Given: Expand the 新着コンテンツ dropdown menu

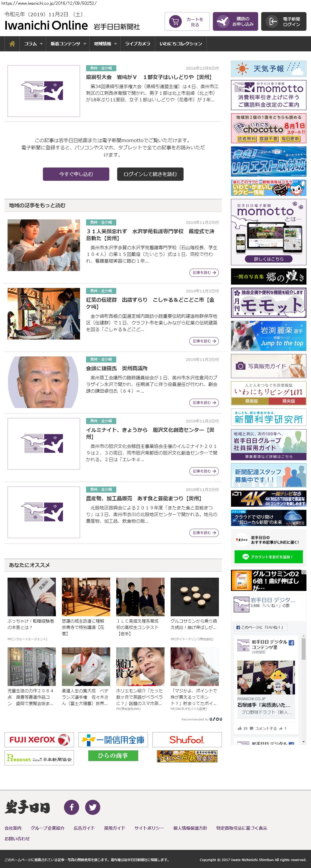Looking at the screenshot, I should coord(68,44).
